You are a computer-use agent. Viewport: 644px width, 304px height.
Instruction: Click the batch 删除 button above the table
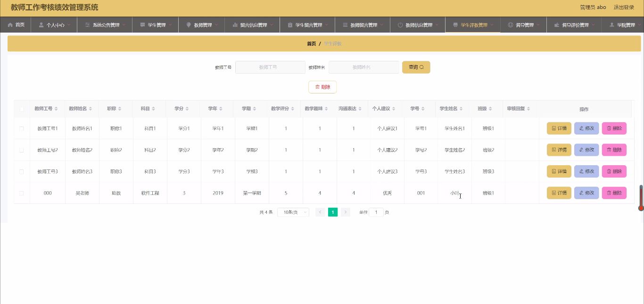coord(322,87)
